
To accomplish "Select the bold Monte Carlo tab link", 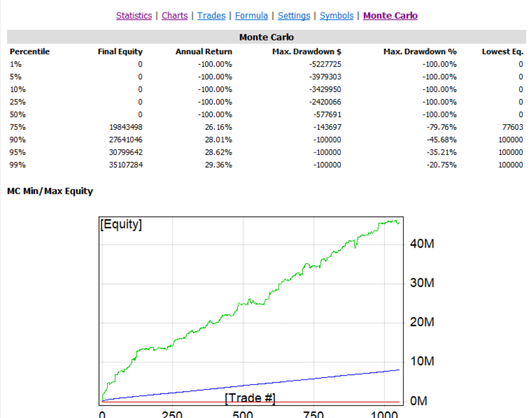I will pyautogui.click(x=390, y=16).
